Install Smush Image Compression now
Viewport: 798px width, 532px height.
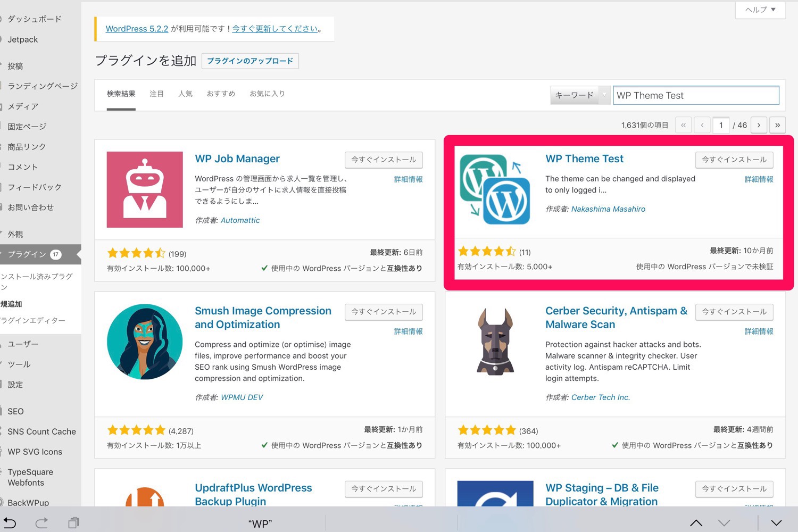pyautogui.click(x=384, y=312)
